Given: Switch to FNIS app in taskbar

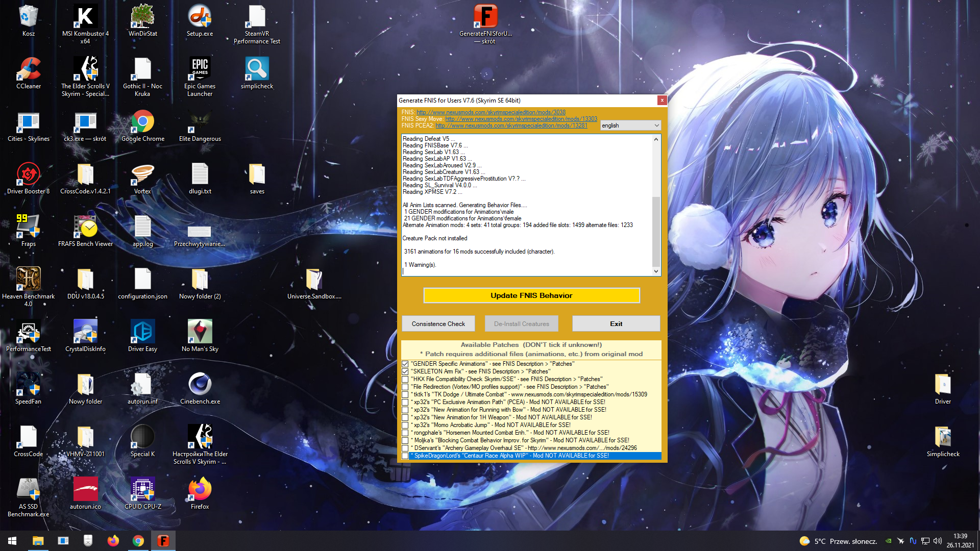Looking at the screenshot, I should [163, 541].
